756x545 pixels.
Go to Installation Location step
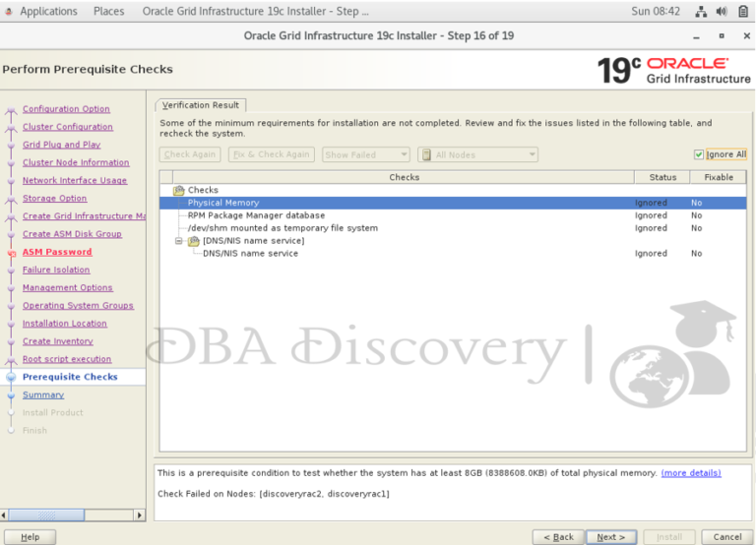pos(65,324)
